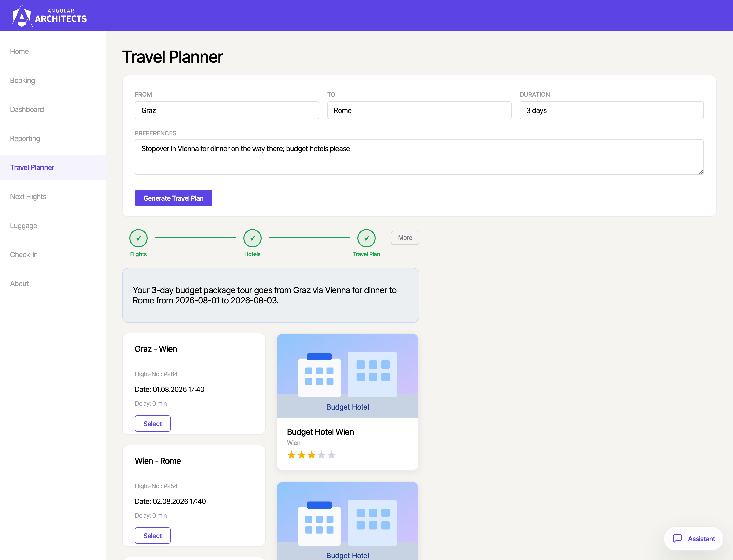
Task: Click the fourth grey rating star
Action: [321, 455]
